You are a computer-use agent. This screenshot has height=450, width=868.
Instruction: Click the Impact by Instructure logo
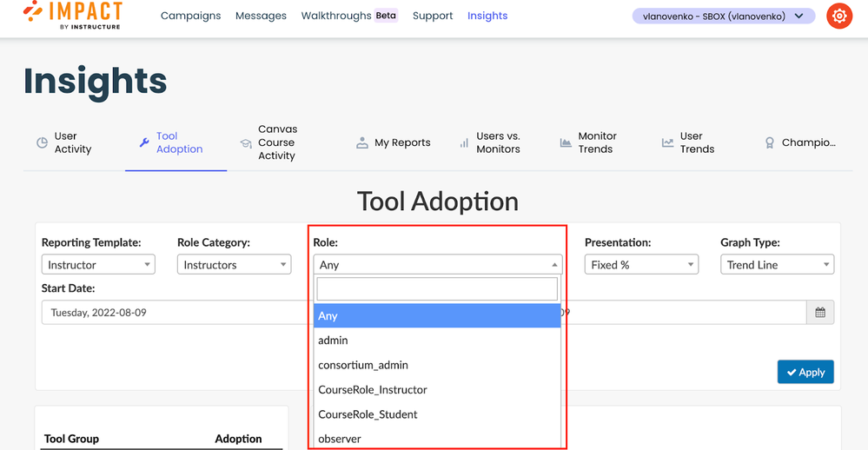[73, 16]
